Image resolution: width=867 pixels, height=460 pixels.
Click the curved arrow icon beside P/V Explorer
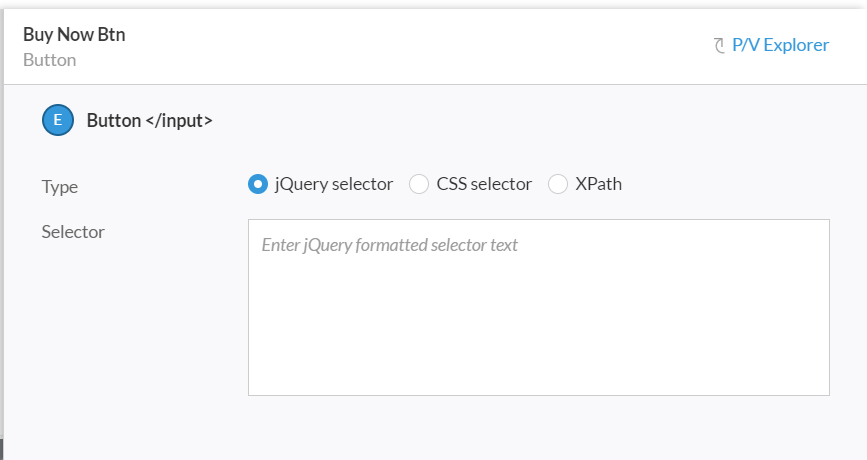[719, 45]
